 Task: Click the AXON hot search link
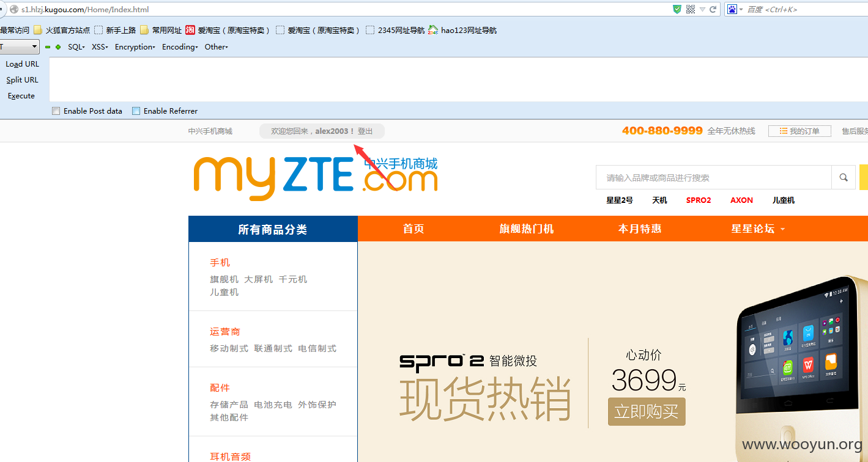click(741, 200)
